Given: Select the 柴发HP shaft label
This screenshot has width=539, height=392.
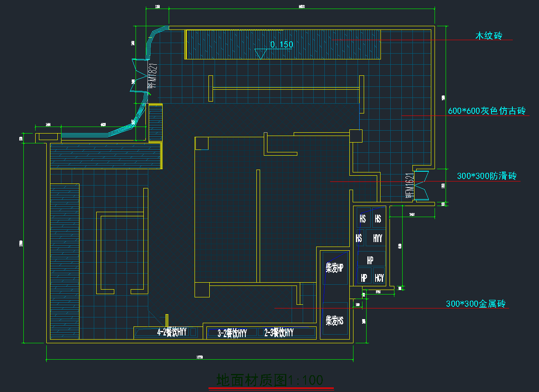Looking at the screenshot, I should tap(334, 268).
